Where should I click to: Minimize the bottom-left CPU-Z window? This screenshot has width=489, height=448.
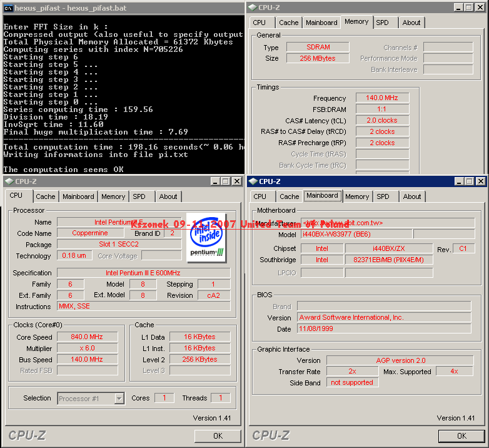215,181
